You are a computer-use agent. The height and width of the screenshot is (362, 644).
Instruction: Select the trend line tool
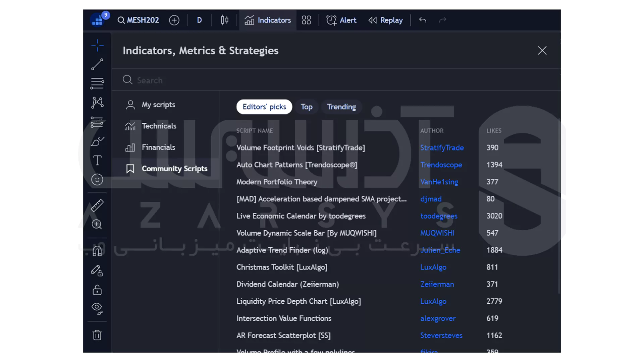click(x=97, y=64)
